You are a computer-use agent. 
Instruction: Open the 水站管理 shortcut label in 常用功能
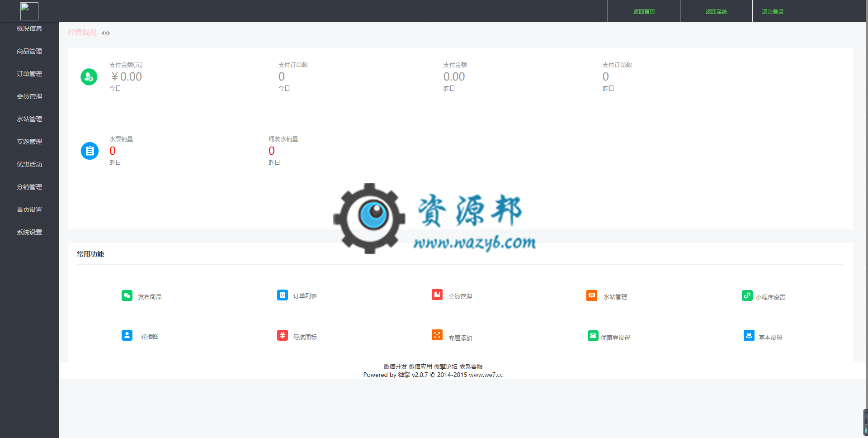[615, 297]
